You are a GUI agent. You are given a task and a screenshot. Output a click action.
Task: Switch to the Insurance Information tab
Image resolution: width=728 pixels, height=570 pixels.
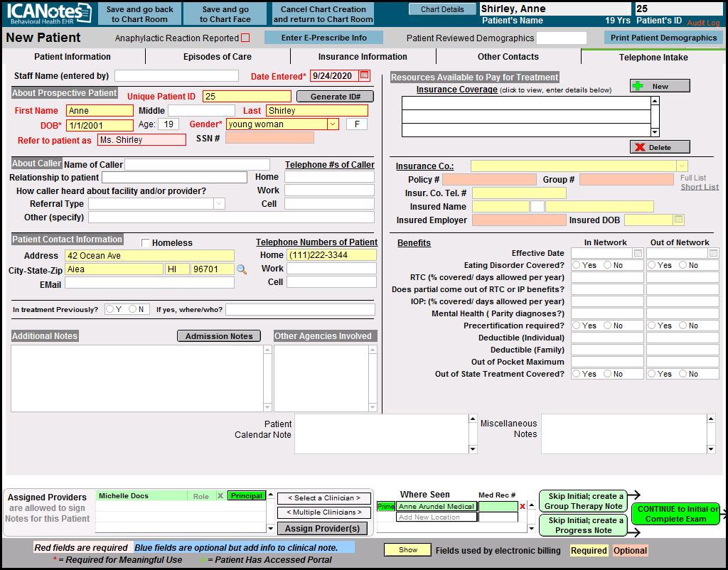363,57
